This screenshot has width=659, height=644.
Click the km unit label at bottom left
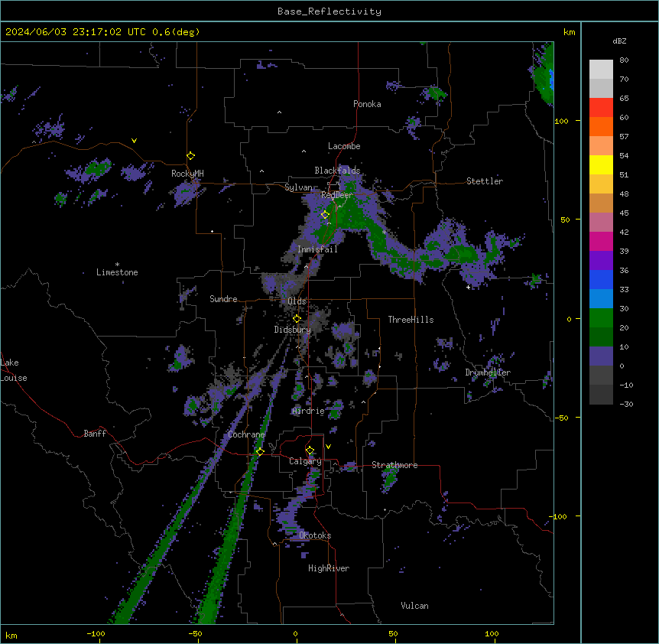(11, 635)
